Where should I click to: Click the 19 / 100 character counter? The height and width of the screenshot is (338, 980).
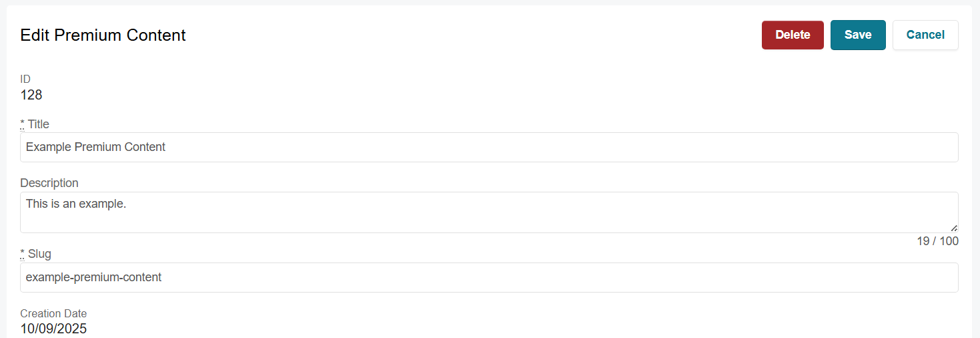937,241
